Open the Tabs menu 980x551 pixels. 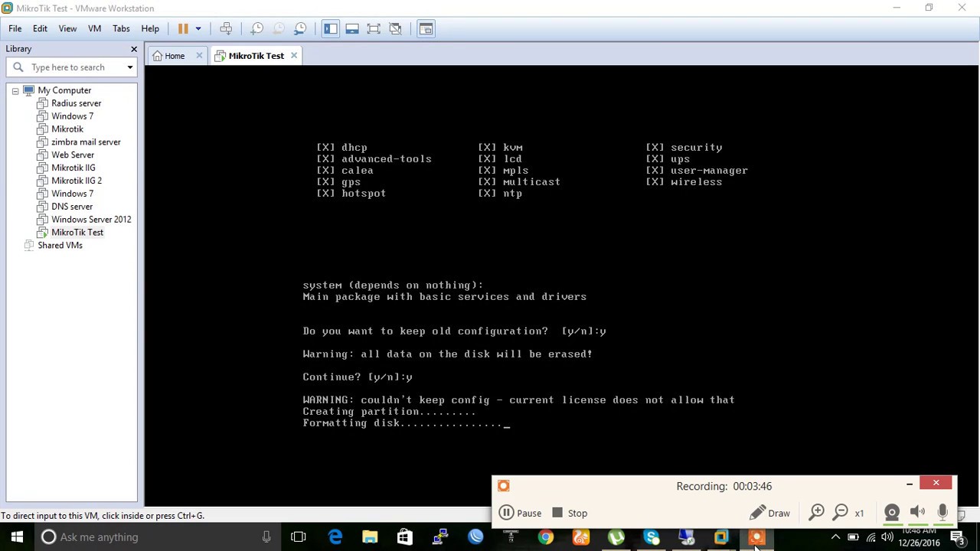[x=121, y=29]
